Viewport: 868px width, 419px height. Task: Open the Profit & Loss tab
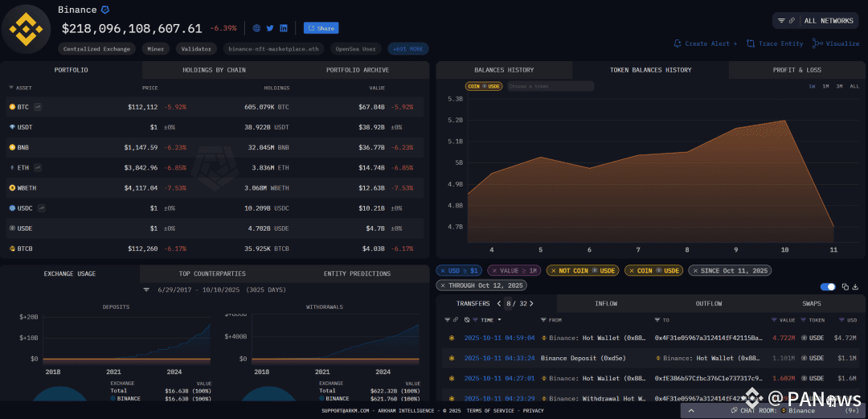(x=796, y=70)
